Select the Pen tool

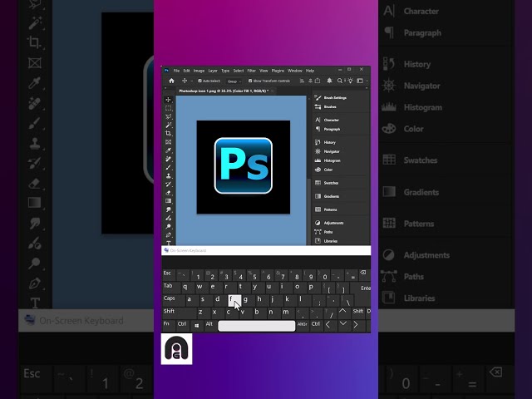(168, 234)
